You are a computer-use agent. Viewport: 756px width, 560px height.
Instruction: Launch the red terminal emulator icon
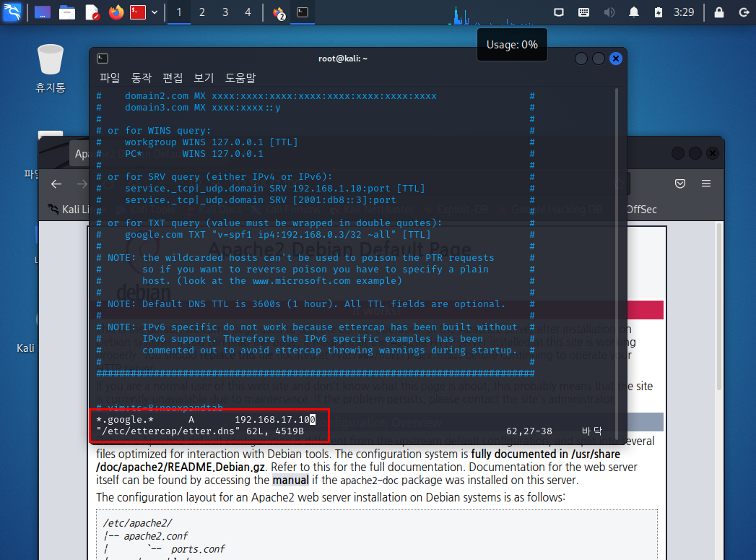point(138,12)
